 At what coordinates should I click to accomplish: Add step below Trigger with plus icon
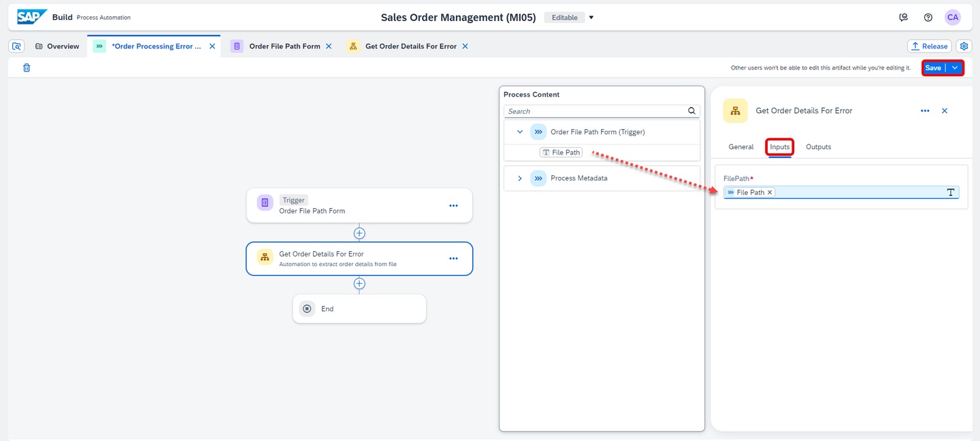(359, 233)
